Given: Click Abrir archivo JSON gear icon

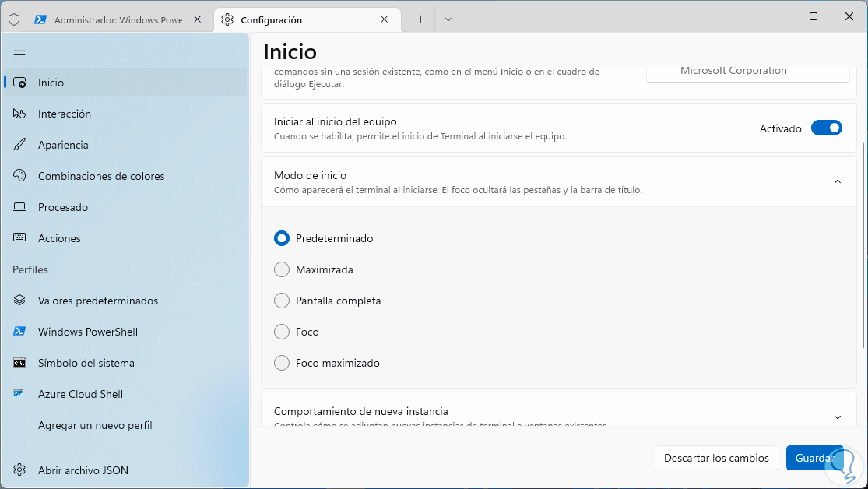Looking at the screenshot, I should pyautogui.click(x=20, y=470).
